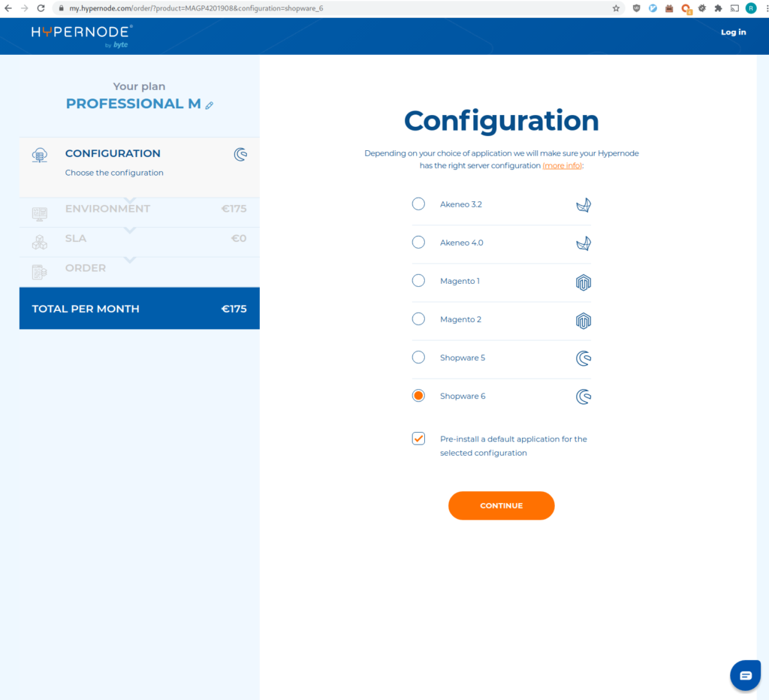Screen dimensions: 769x700
Task: Click the Akeneo 4.0 logo icon
Action: pyautogui.click(x=583, y=243)
